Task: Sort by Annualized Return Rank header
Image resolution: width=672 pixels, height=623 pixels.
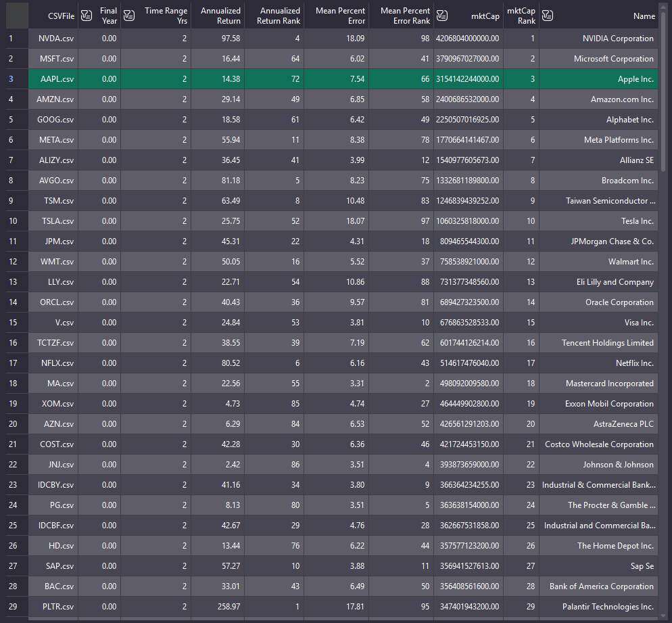Action: pos(280,16)
